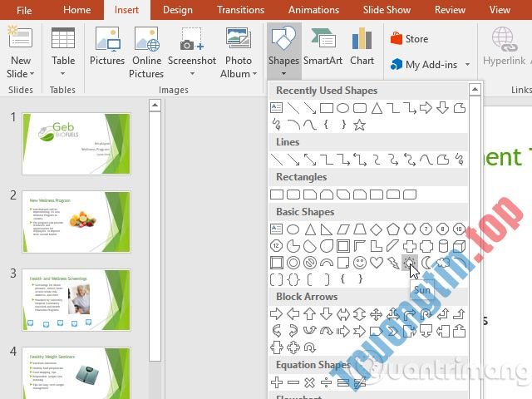Open the Transitions tab

tap(240, 10)
